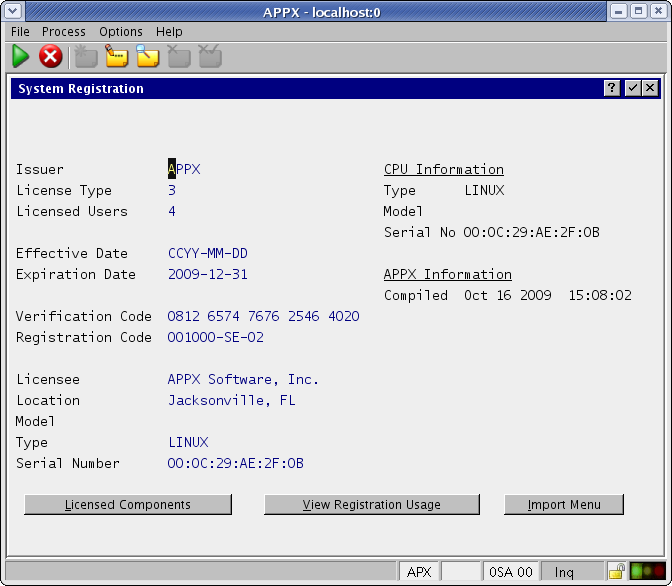Click the Licensed Components button
Image resolution: width=672 pixels, height=586 pixels.
click(x=128, y=505)
